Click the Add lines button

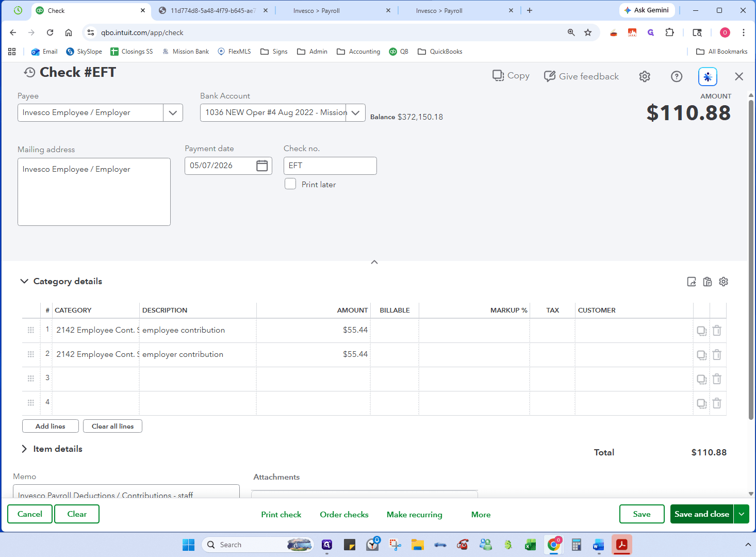click(51, 426)
